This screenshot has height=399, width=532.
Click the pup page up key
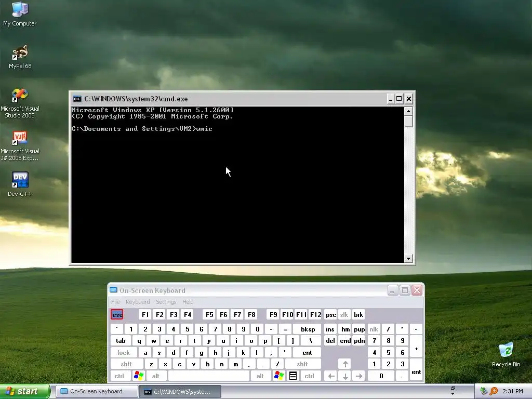359,329
